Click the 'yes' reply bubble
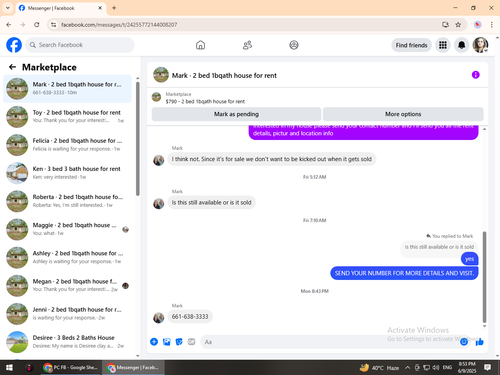500x375 pixels. [469, 259]
